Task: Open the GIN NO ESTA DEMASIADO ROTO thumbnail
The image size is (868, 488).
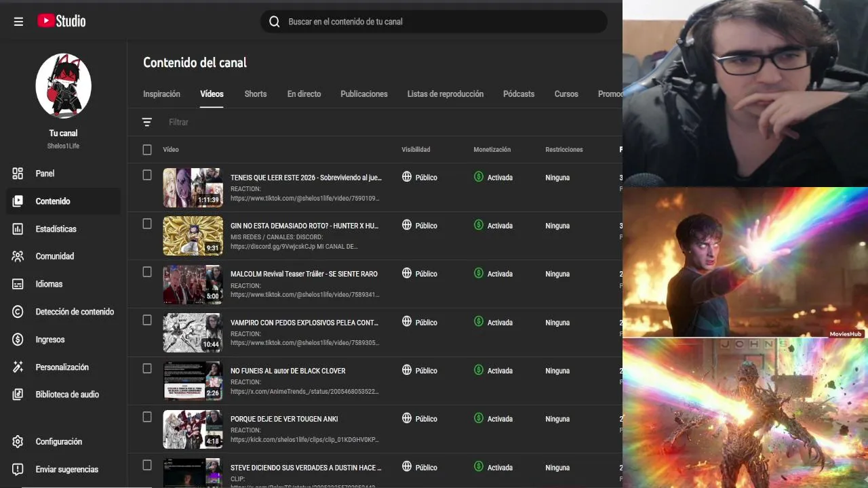Action: click(193, 236)
